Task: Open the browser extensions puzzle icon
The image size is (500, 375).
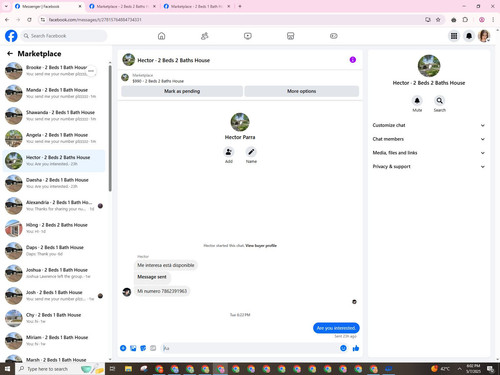Action: click(x=465, y=20)
